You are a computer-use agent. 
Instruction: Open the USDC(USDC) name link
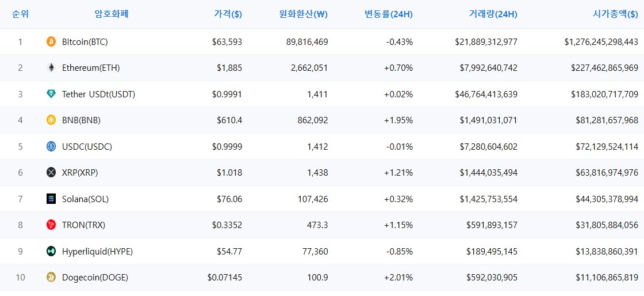click(87, 146)
